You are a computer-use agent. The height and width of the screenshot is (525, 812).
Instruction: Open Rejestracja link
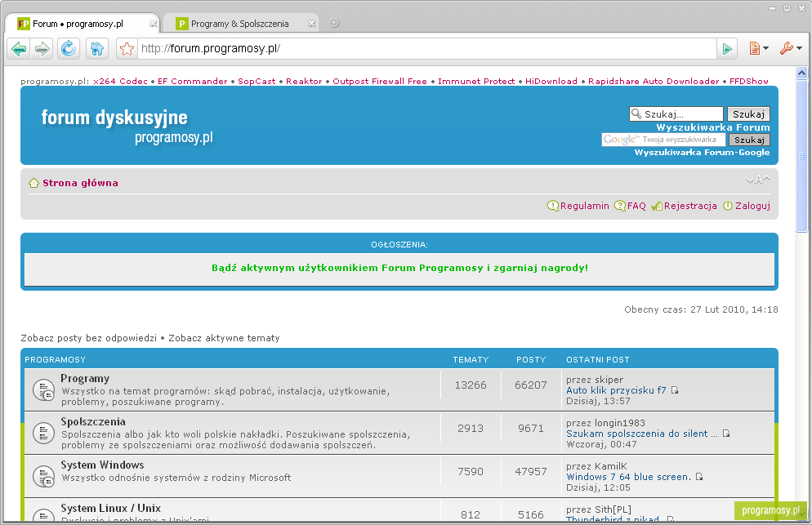690,206
